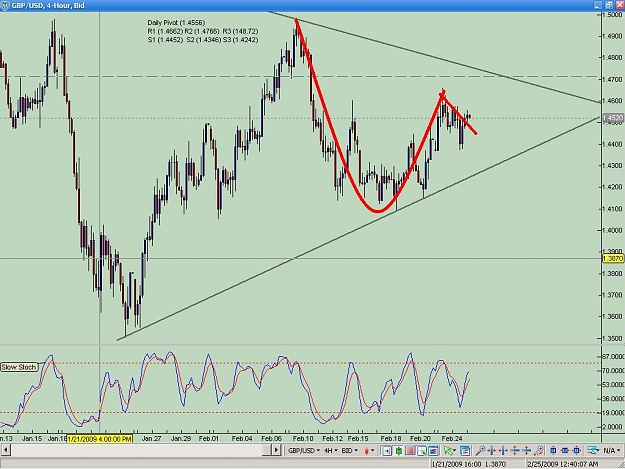Click the GBP/USD title bar app icon
Viewport: 625px width, 469px height.
pyautogui.click(x=5, y=6)
